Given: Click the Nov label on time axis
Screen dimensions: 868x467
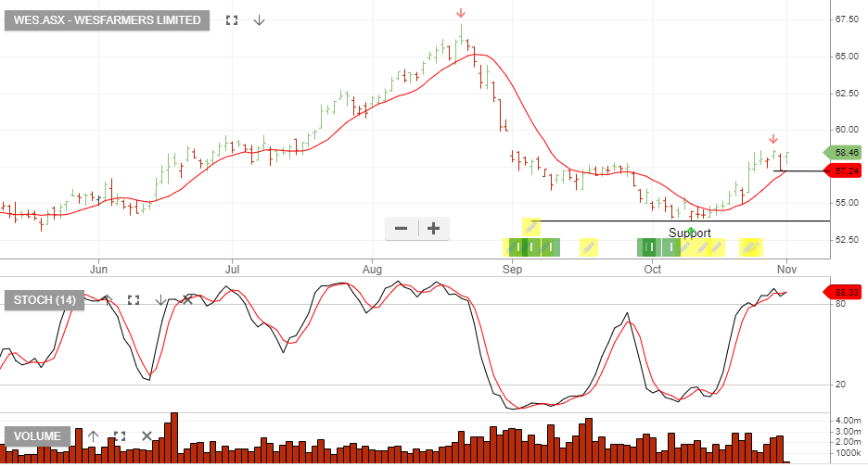Looking at the screenshot, I should (786, 270).
